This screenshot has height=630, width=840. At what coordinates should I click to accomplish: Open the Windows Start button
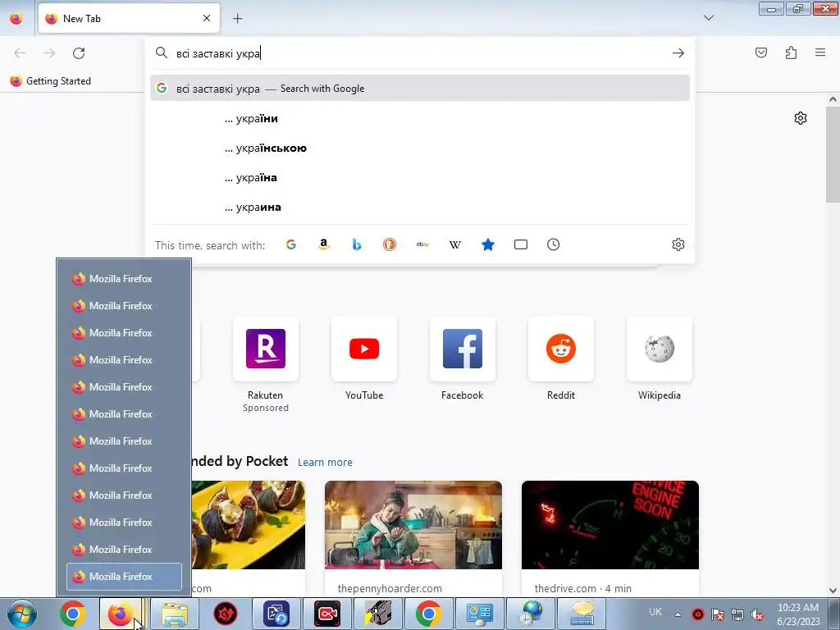21,614
